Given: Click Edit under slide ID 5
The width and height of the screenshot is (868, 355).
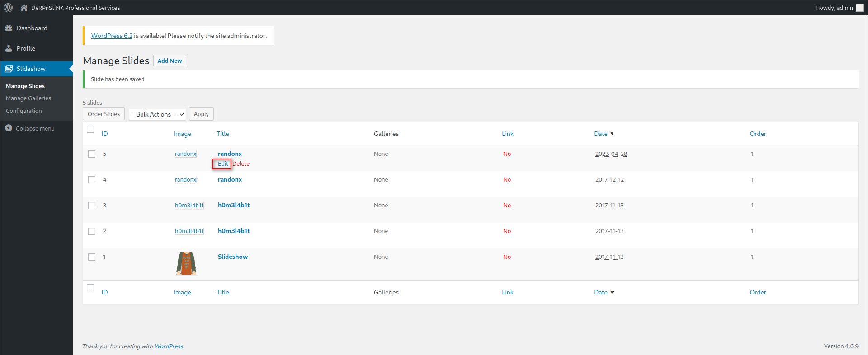Looking at the screenshot, I should pyautogui.click(x=223, y=163).
